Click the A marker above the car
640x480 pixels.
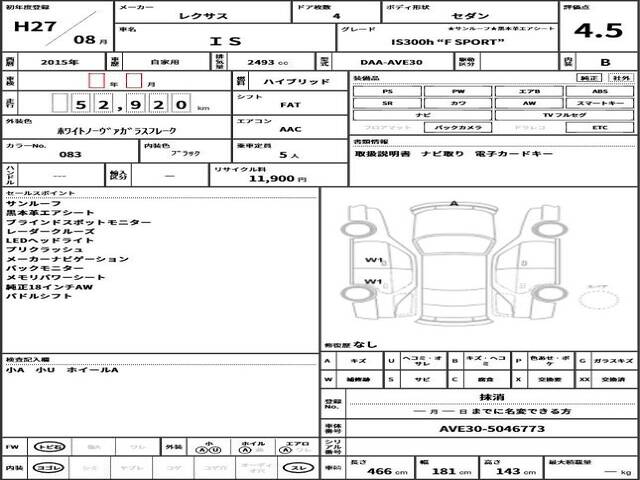(x=454, y=203)
